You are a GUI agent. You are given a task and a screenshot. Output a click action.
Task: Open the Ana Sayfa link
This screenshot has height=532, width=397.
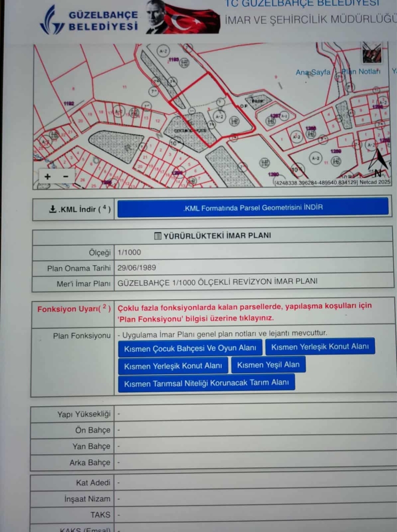[x=312, y=72]
